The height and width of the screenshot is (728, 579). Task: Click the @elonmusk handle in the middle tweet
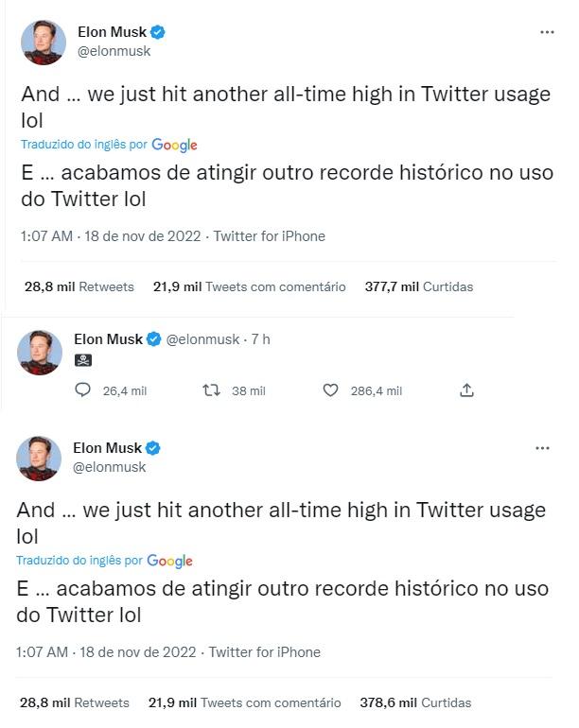coord(203,339)
